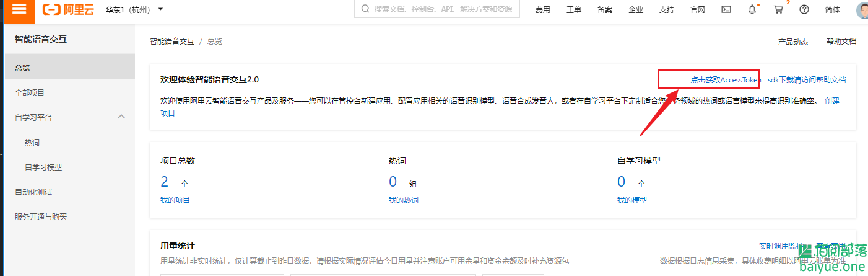Click the 自学习模型 count 0
Image resolution: width=868 pixels, height=276 pixels.
pyautogui.click(x=621, y=182)
